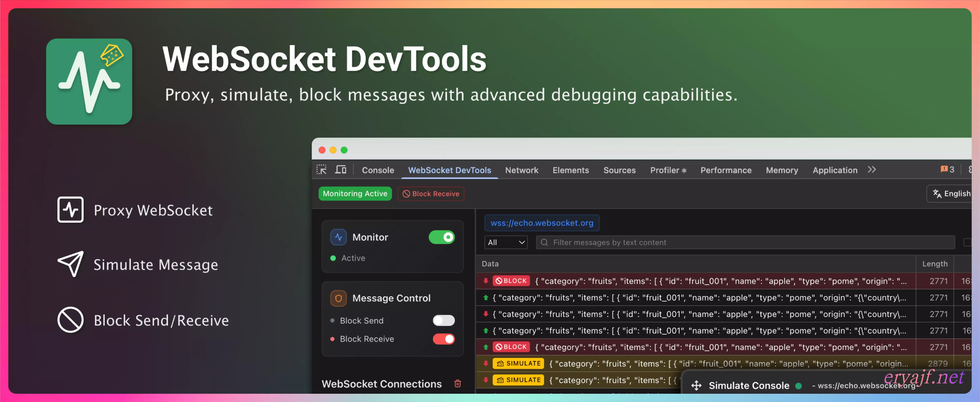
Task: Click the trash icon next to WebSocket Connections
Action: coord(458,383)
